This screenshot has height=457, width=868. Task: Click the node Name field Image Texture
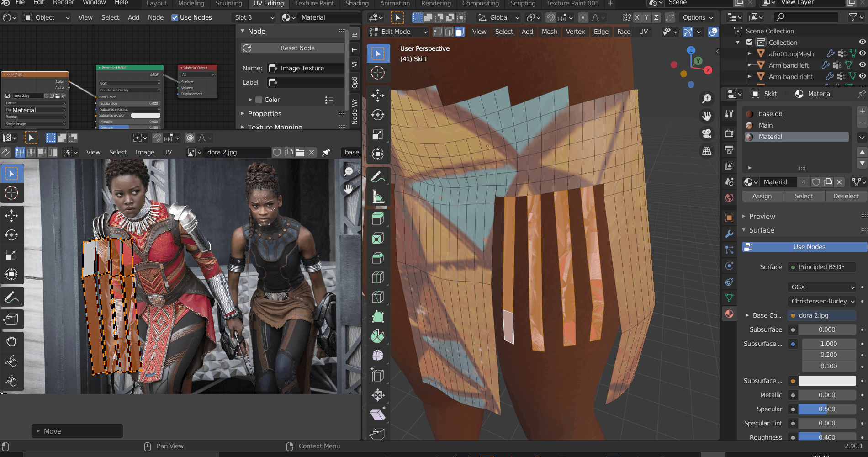(306, 68)
